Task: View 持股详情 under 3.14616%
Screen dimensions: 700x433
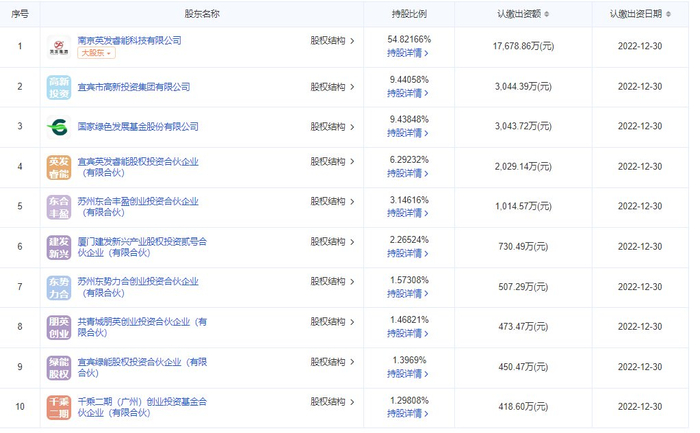Action: click(x=408, y=213)
